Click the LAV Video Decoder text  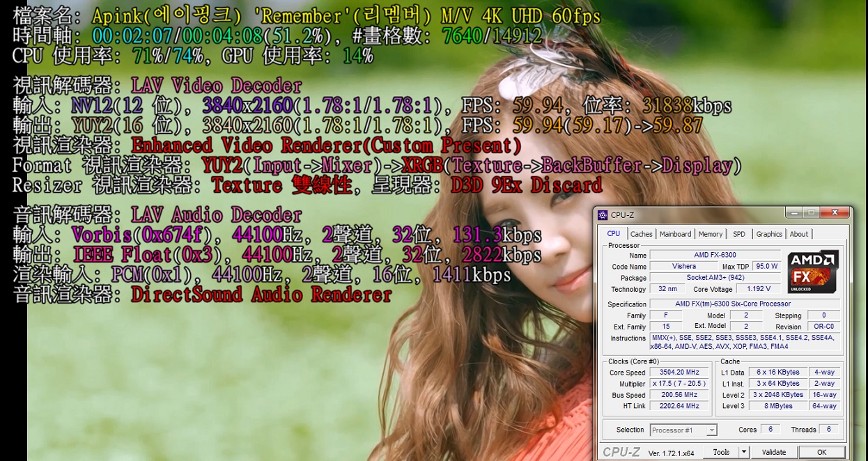217,86
